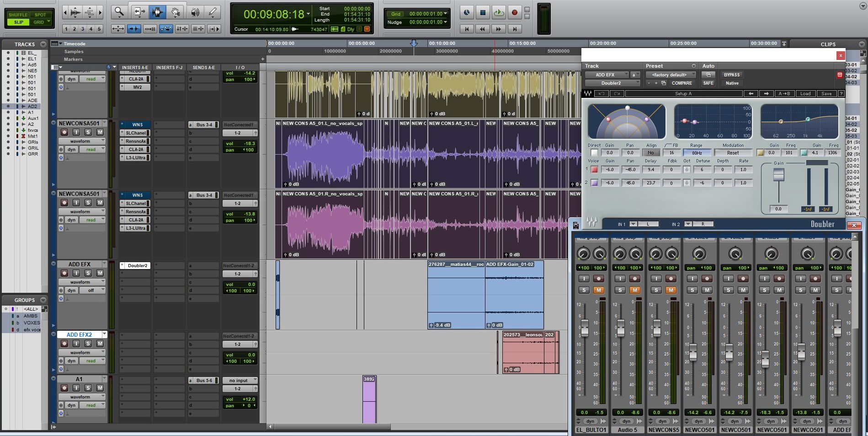868x436 pixels.
Task: Open Grid value dropdown arrow
Action: (446, 14)
